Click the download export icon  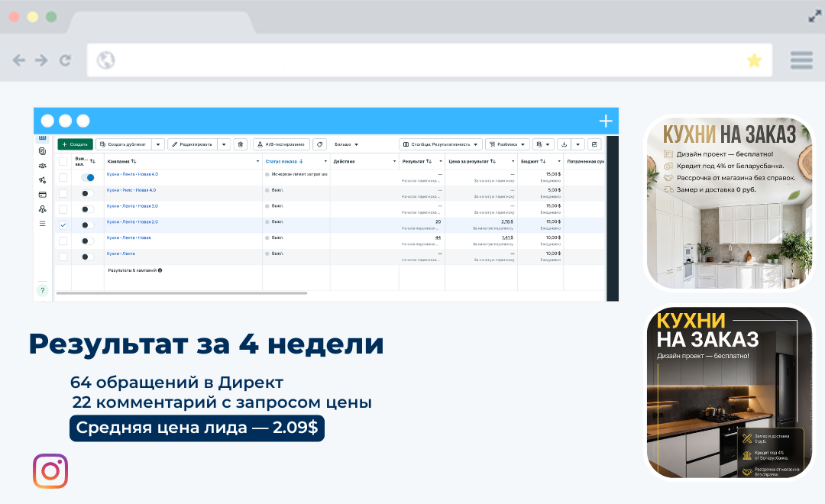pos(564,144)
